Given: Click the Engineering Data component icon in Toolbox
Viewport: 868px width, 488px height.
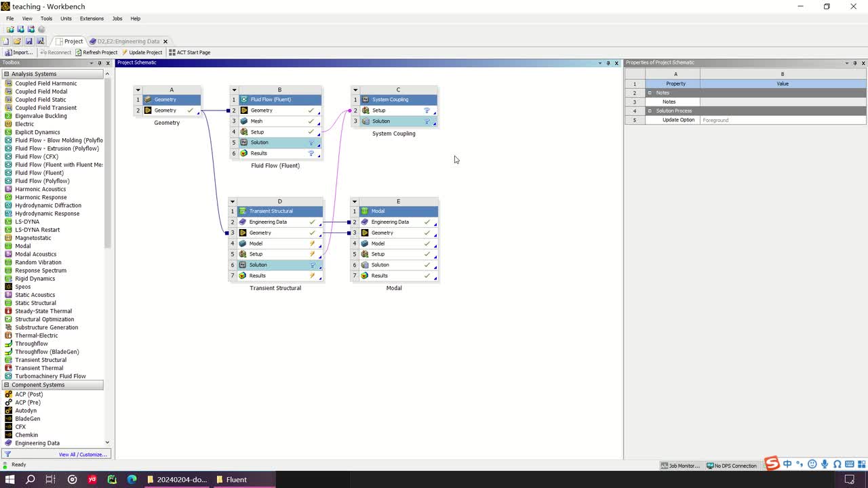Looking at the screenshot, I should [8, 443].
